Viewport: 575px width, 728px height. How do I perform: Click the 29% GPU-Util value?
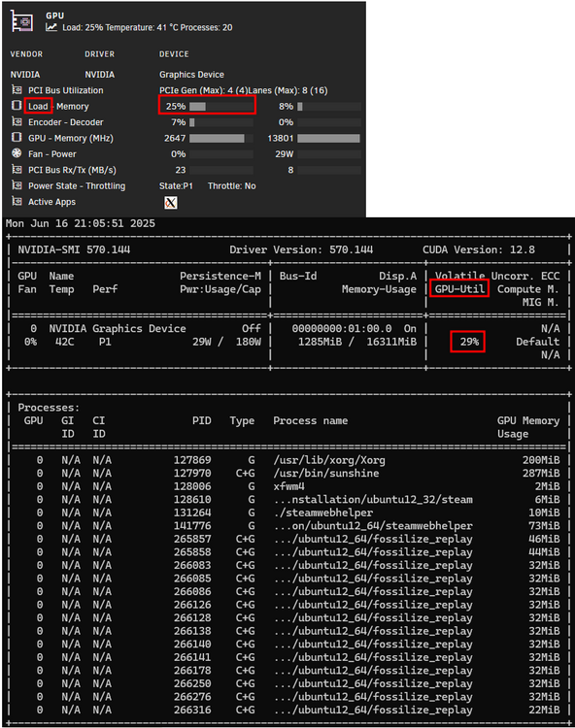pos(469,342)
